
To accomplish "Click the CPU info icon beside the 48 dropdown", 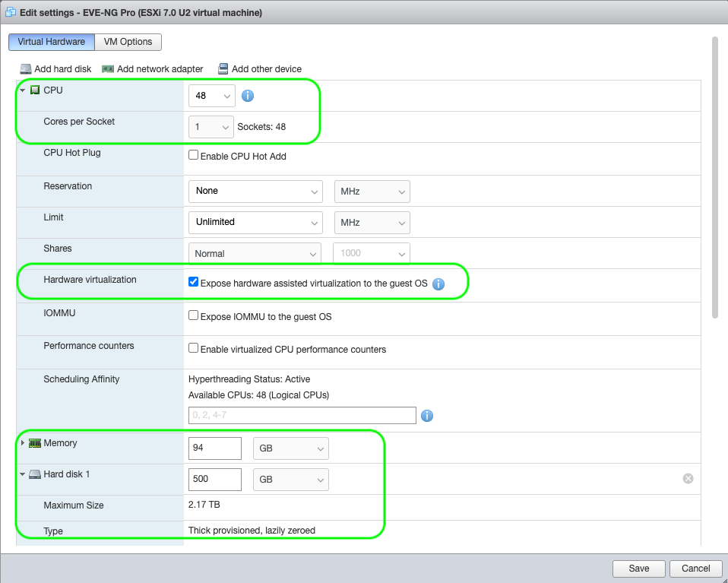I will pos(248,96).
